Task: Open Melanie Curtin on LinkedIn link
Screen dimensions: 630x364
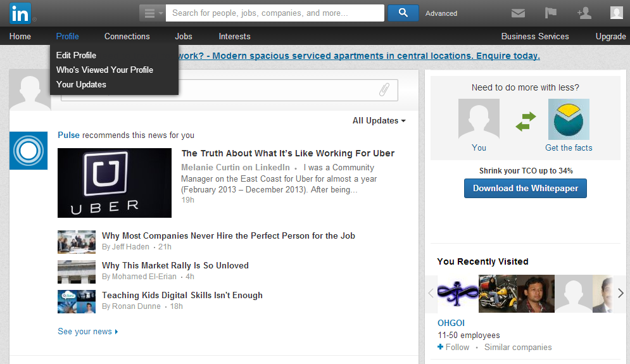Action: 236,168
